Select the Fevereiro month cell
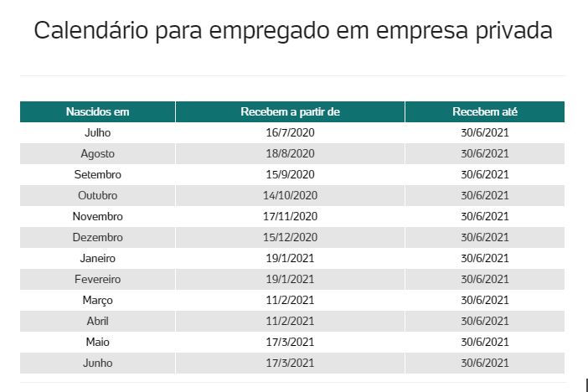 (97, 279)
